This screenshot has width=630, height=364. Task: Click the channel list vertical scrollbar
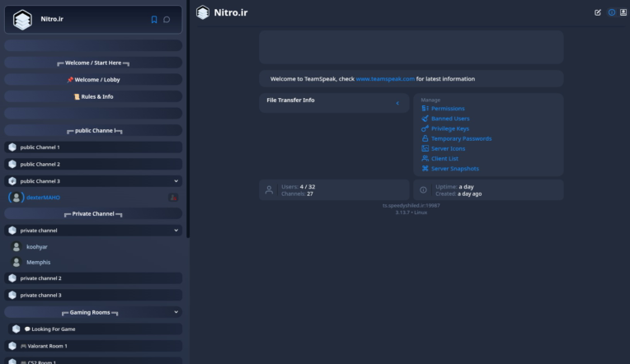tap(188, 119)
